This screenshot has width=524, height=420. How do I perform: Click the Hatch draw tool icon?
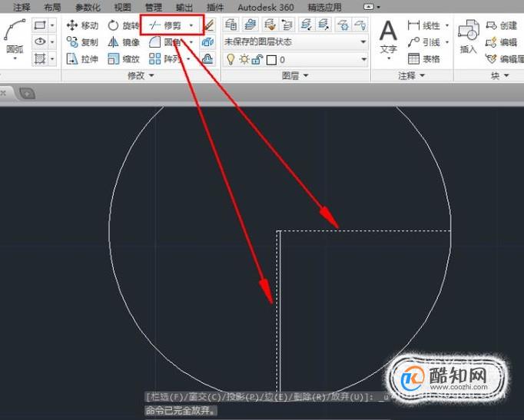40,59
